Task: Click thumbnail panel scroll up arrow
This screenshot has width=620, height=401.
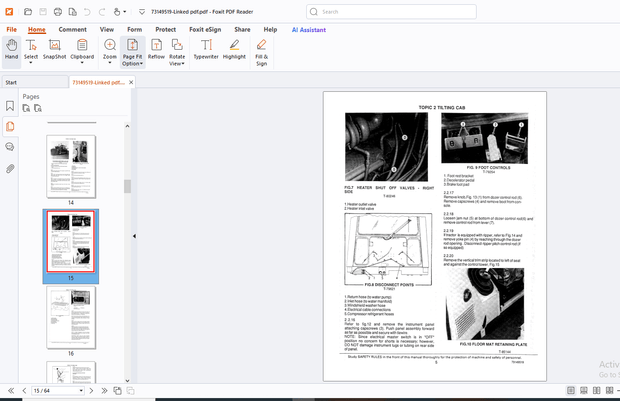Action: tap(127, 126)
